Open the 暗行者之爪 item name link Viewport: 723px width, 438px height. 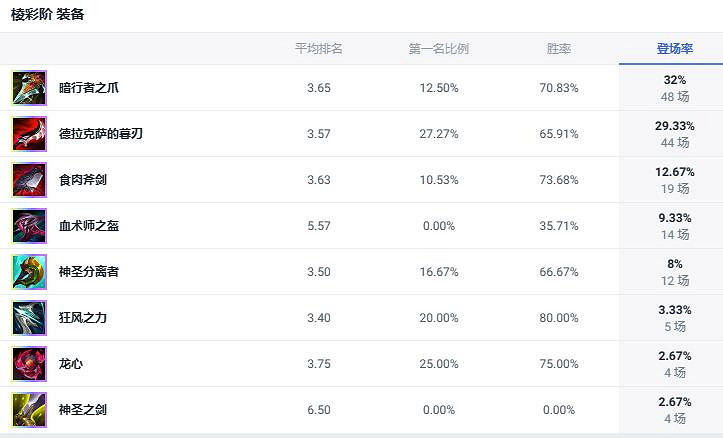88,88
